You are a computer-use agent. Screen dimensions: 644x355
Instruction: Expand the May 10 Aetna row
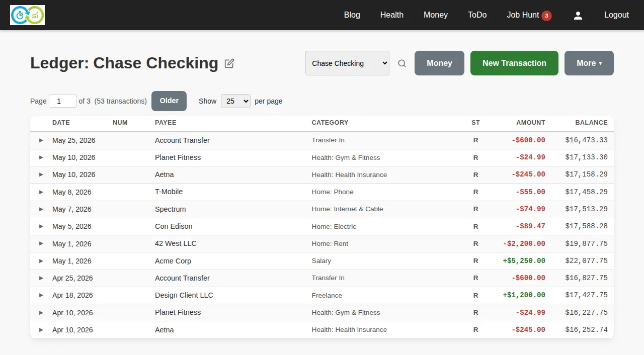(x=41, y=174)
